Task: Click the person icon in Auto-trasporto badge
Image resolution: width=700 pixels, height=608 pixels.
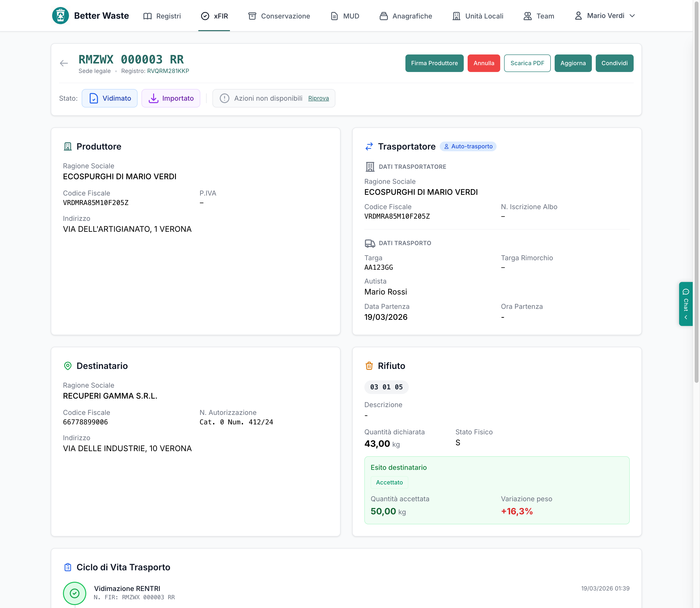Action: tap(446, 147)
